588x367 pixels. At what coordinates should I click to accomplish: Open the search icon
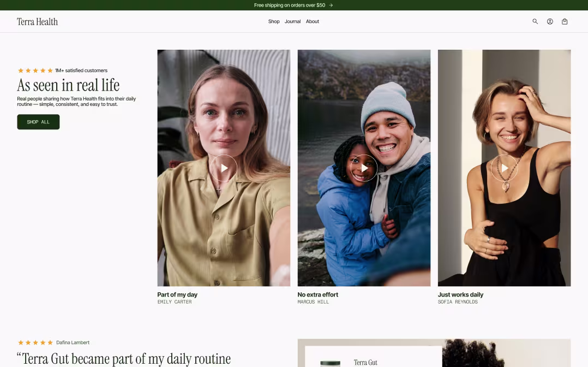(x=535, y=21)
